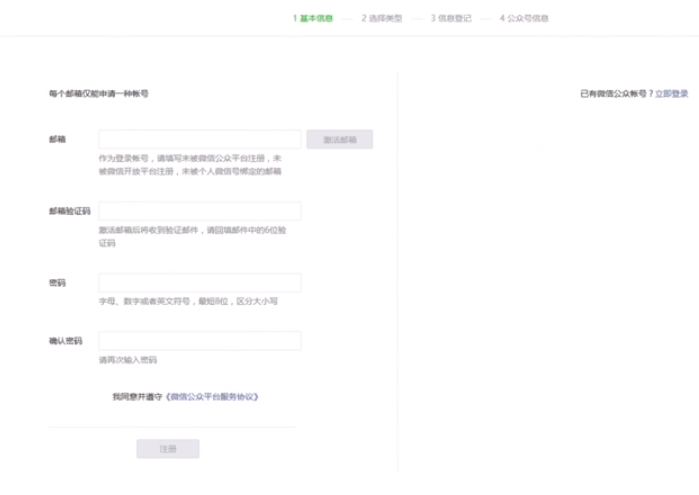
Task: Follow the 立即登录 login link
Action: 671,93
